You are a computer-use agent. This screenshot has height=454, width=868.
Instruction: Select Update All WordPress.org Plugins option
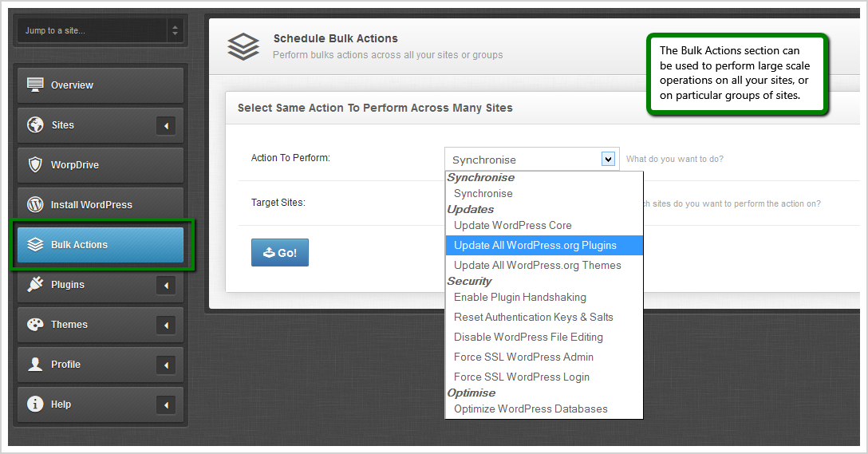(544, 245)
